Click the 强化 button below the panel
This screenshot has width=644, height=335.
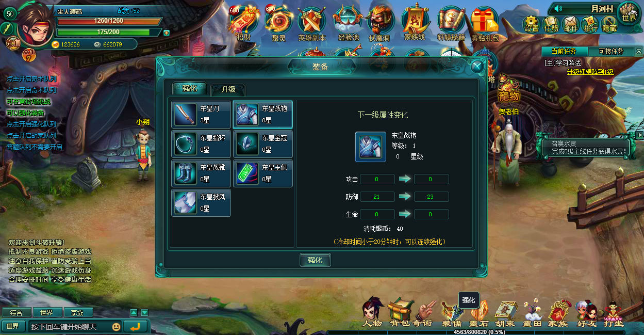coord(315,260)
